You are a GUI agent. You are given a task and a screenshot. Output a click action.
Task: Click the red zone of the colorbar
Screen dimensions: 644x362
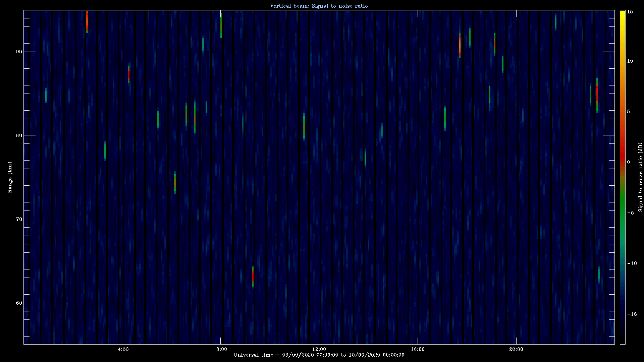[623, 151]
